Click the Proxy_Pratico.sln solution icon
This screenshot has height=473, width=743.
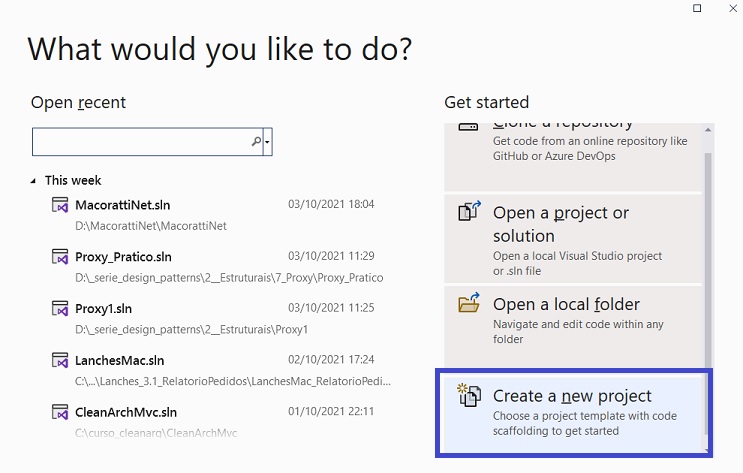coord(60,257)
